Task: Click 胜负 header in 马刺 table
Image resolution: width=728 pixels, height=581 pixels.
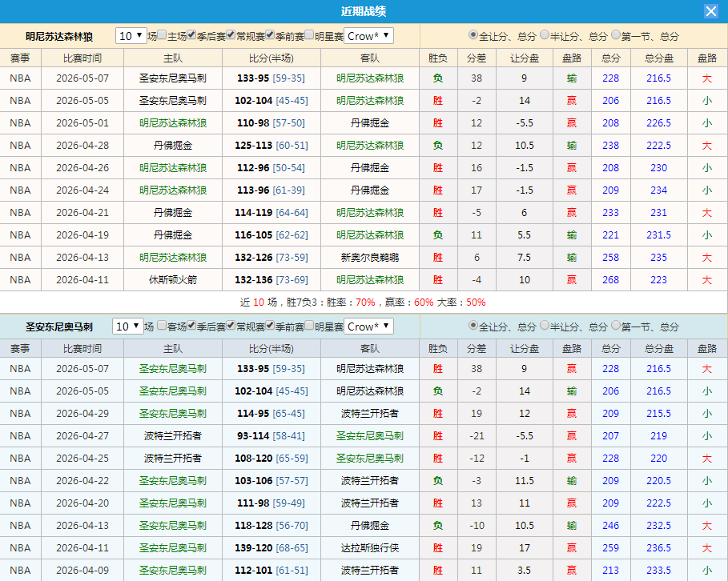Action: [x=437, y=348]
